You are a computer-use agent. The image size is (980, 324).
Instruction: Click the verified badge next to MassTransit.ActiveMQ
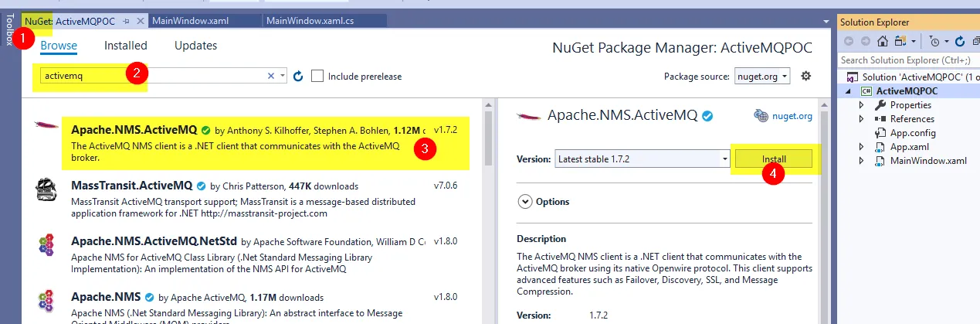(x=201, y=186)
